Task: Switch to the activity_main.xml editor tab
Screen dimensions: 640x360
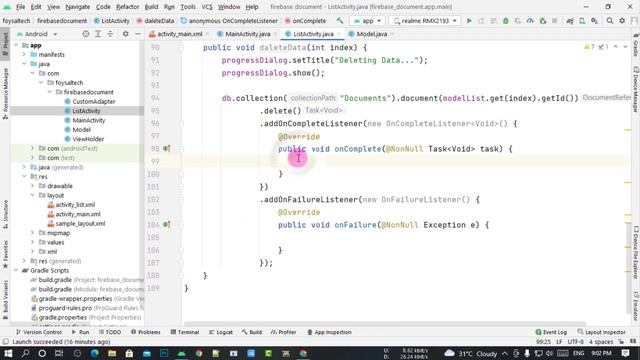Action: coord(180,34)
